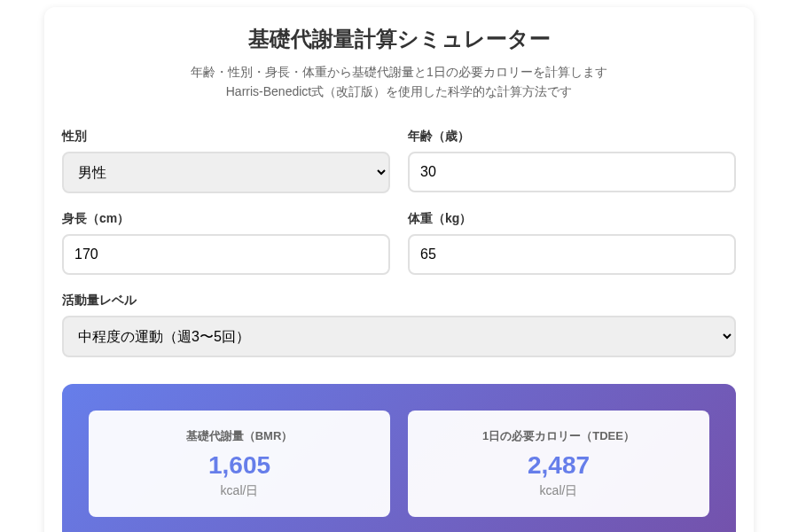This screenshot has height=532, width=798.
Task: Click the 基礎代謝量（BMR） card heading
Action: tap(239, 436)
